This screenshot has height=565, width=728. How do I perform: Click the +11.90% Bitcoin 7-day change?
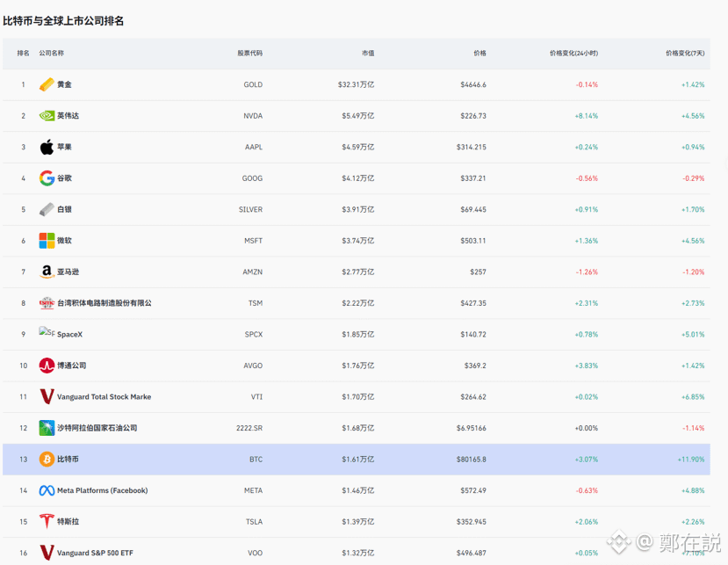point(691,459)
